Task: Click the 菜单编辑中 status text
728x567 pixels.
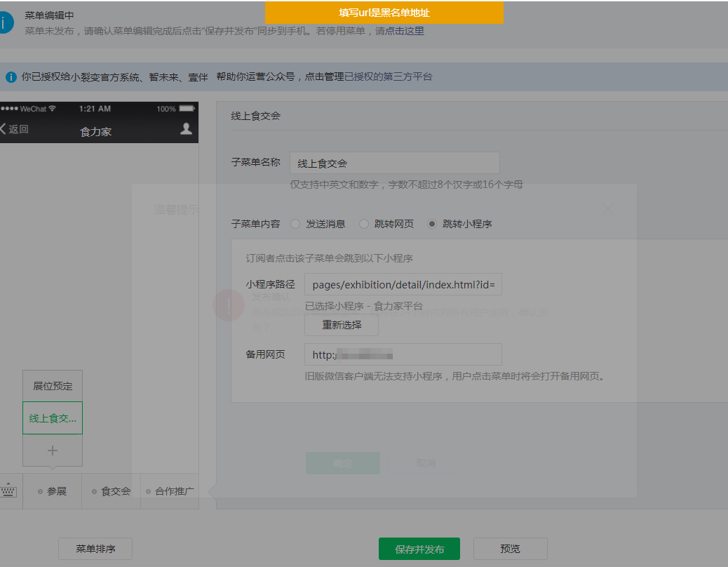Action: click(49, 15)
